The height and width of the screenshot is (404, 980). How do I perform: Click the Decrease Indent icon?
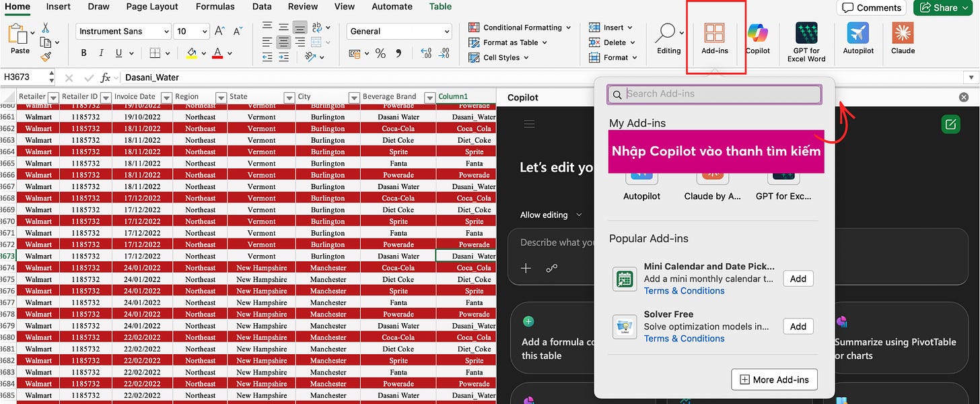pos(267,57)
